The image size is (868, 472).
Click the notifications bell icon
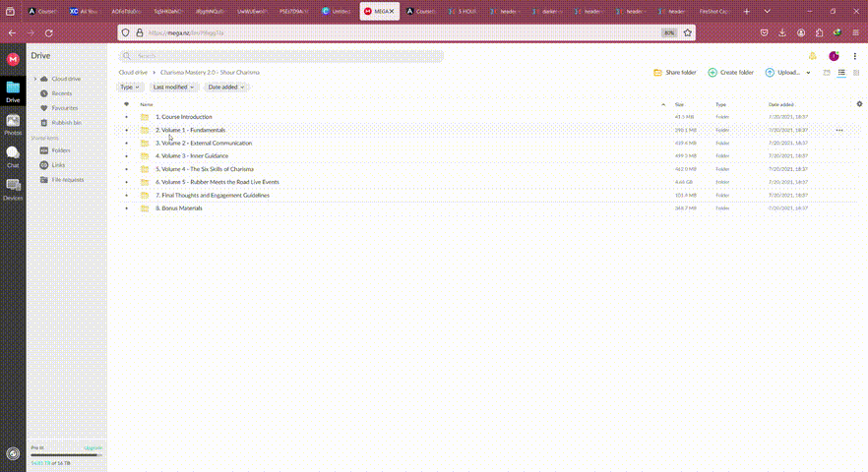tap(812, 56)
